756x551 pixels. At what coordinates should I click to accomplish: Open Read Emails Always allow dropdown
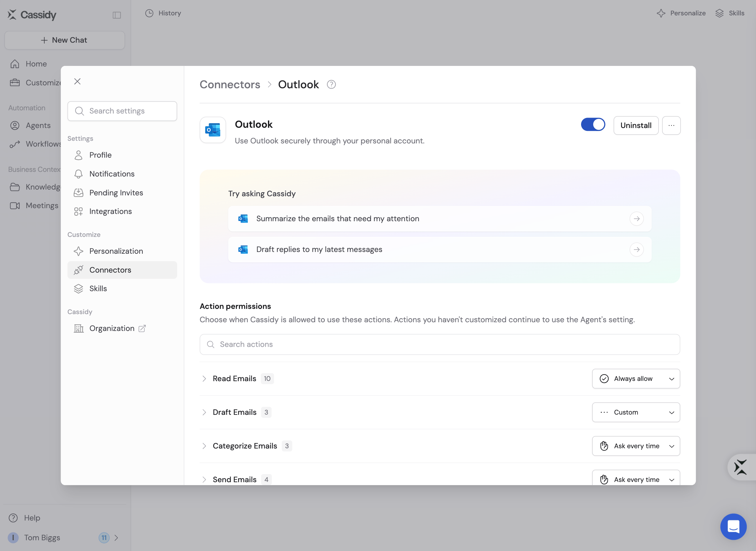pyautogui.click(x=636, y=379)
